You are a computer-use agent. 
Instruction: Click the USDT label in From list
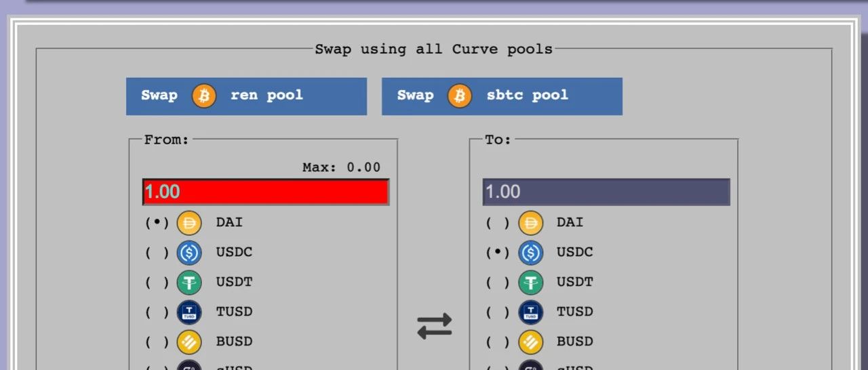point(234,282)
